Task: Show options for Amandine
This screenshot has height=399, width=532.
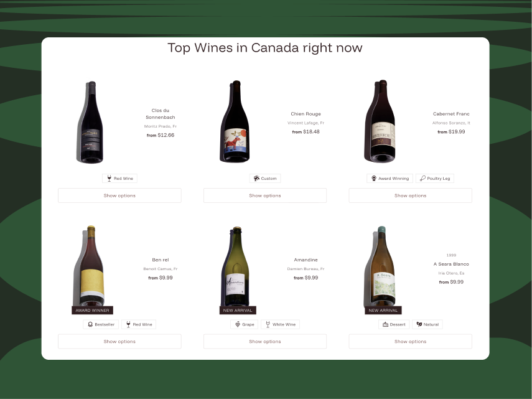Action: [x=265, y=341]
